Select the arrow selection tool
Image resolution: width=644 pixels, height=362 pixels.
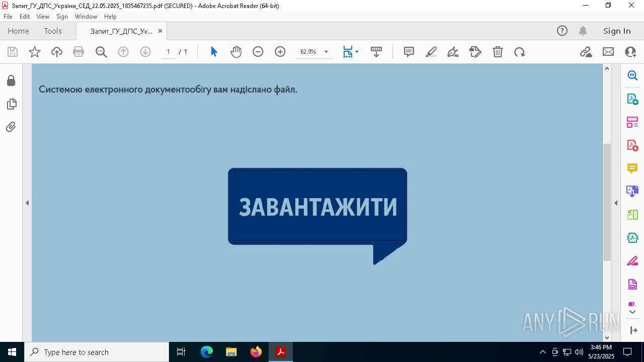click(214, 52)
